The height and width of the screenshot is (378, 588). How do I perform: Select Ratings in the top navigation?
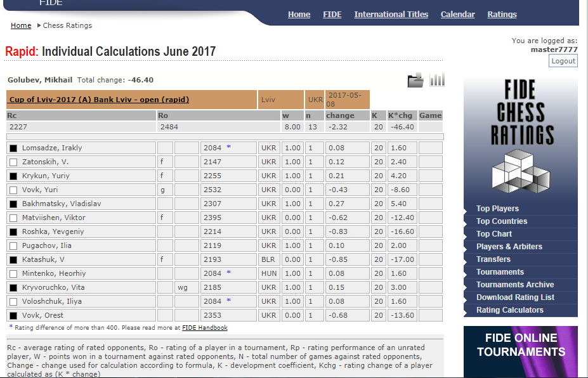pyautogui.click(x=502, y=15)
